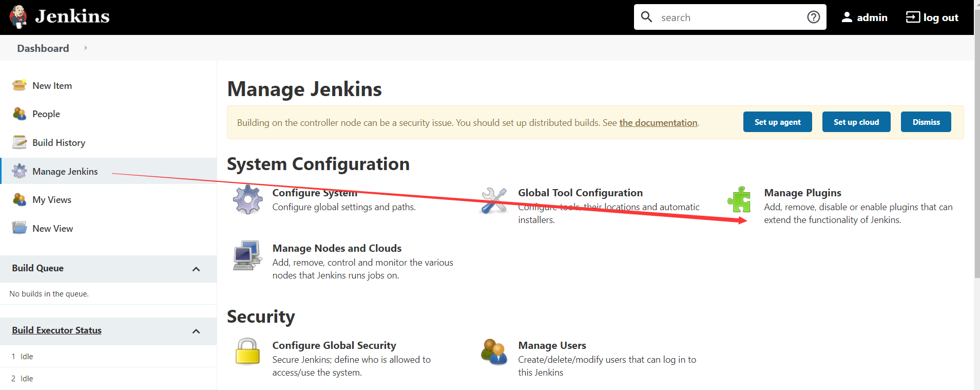
Task: Click the admin username link
Action: (x=872, y=17)
